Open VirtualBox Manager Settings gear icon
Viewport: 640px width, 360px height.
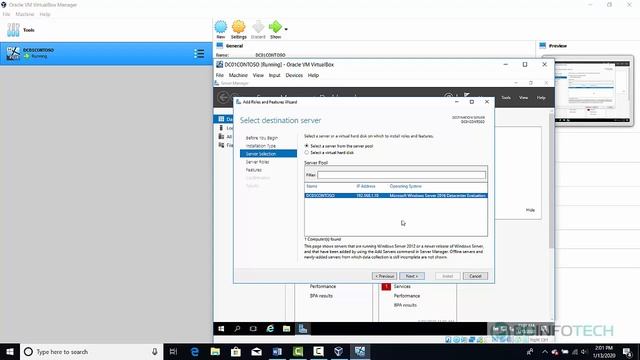239,27
